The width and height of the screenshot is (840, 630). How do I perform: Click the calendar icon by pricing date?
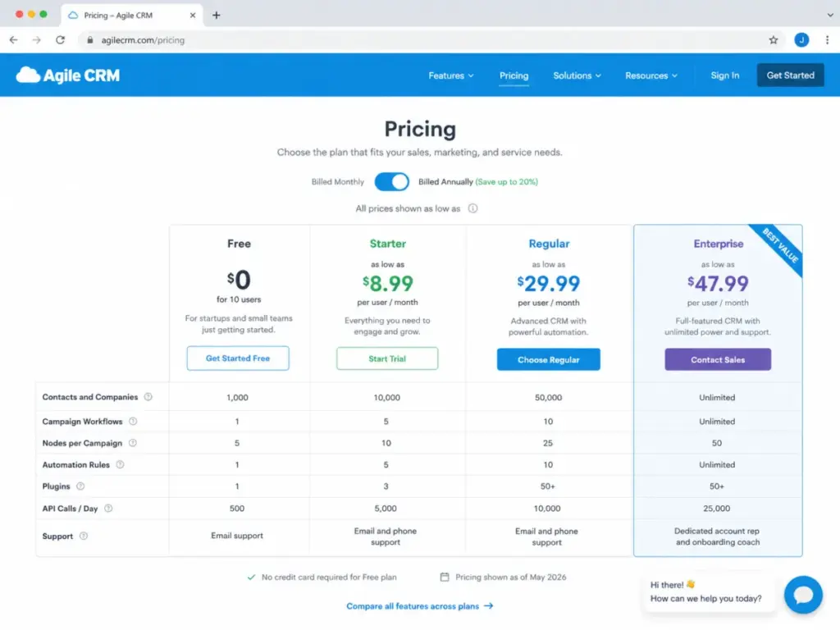point(445,577)
